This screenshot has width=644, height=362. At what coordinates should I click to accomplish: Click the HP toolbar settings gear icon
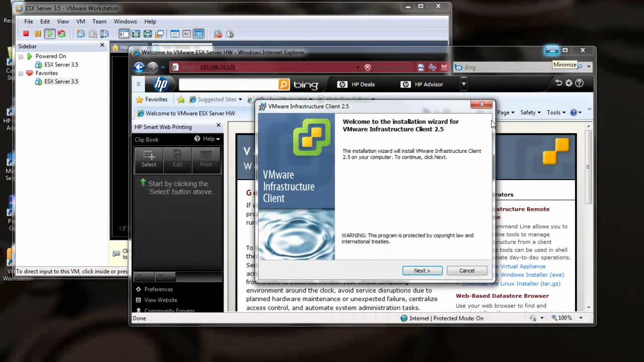click(x=569, y=83)
